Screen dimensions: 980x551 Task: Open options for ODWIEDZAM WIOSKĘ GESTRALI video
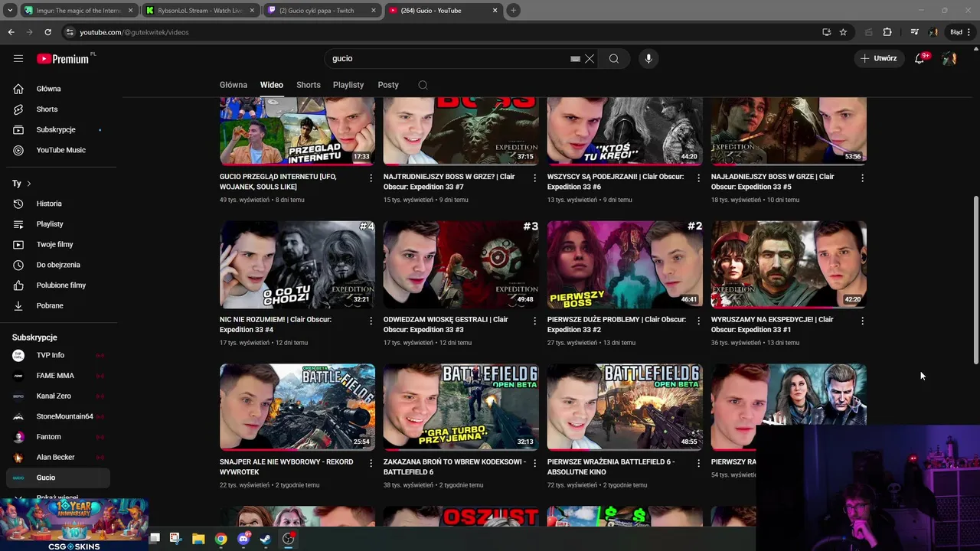534,321
